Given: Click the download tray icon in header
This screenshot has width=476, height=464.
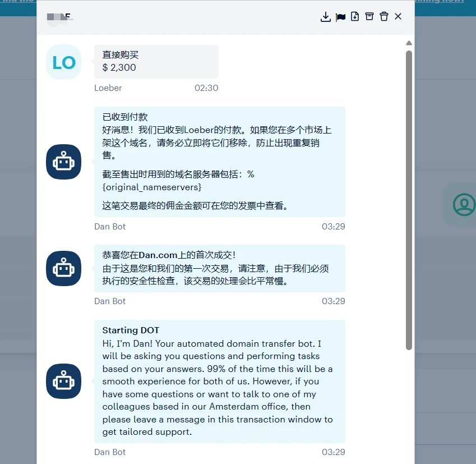Looking at the screenshot, I should [325, 17].
